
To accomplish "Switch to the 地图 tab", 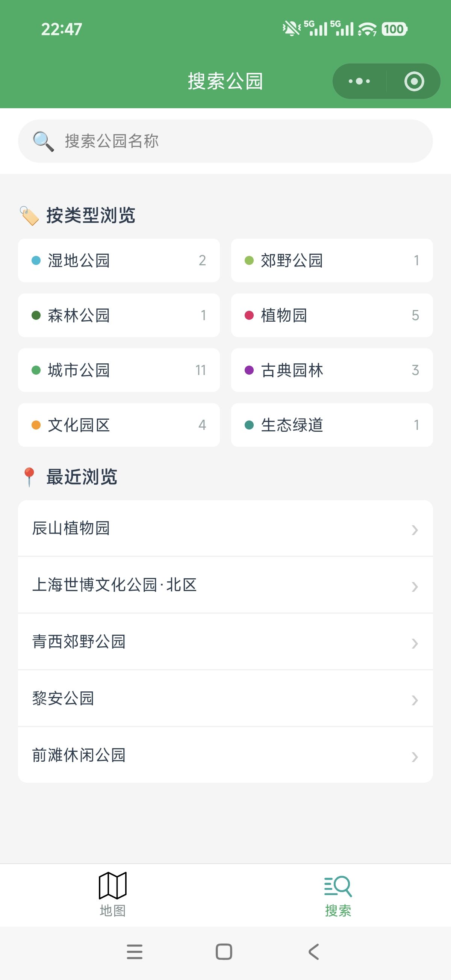I will 113,911.
